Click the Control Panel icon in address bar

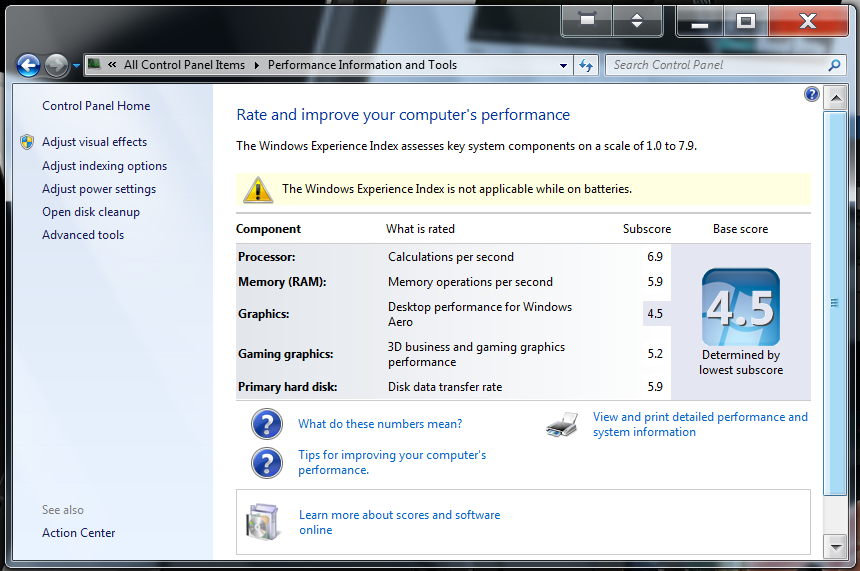click(x=94, y=64)
